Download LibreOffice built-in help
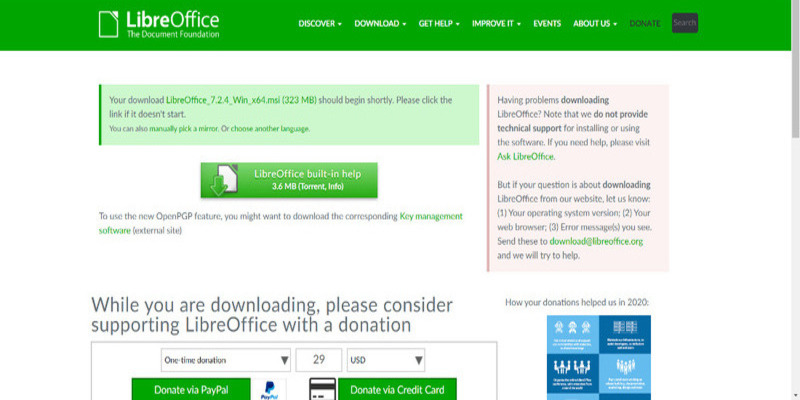Screen dimensions: 800x400 point(289,180)
